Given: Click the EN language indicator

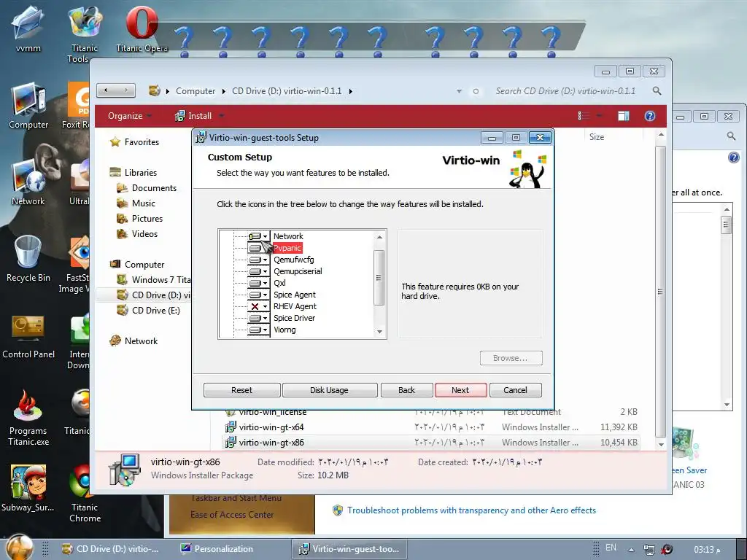Looking at the screenshot, I should pyautogui.click(x=611, y=548).
